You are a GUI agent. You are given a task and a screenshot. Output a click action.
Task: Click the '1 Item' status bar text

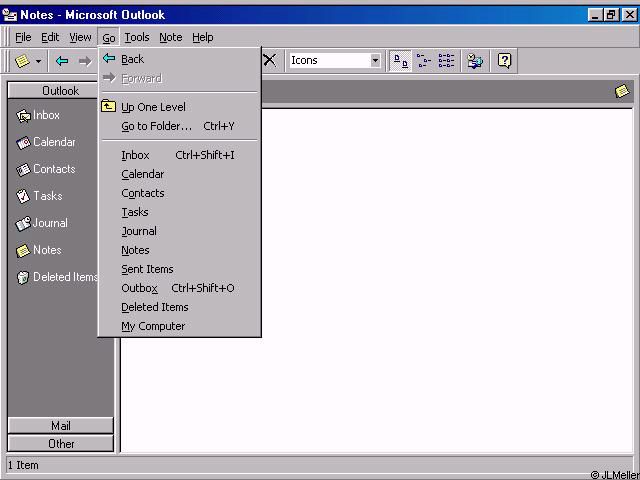[x=23, y=465]
